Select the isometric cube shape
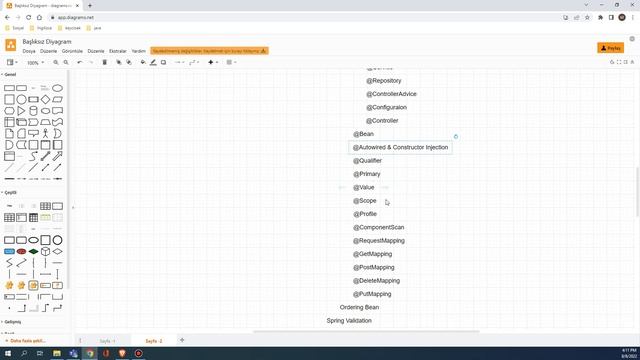 pyautogui.click(x=45, y=251)
